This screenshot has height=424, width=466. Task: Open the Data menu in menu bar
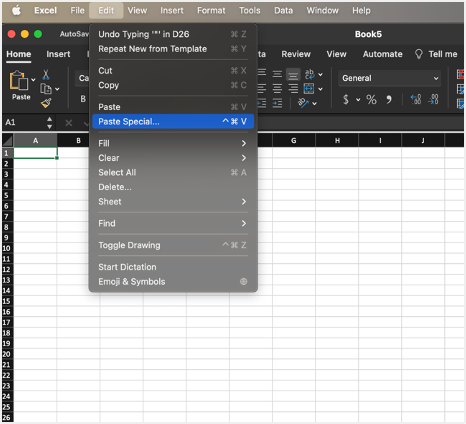click(x=283, y=11)
